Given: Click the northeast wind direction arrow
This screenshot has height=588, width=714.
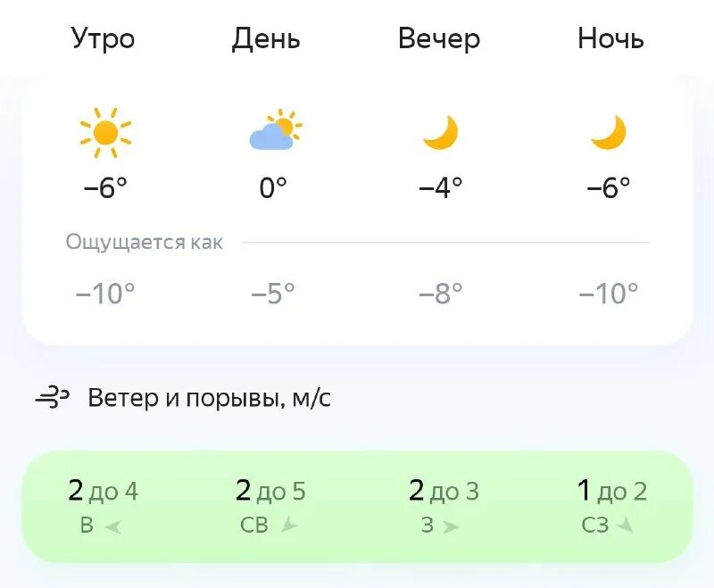Looking at the screenshot, I should 288,526.
